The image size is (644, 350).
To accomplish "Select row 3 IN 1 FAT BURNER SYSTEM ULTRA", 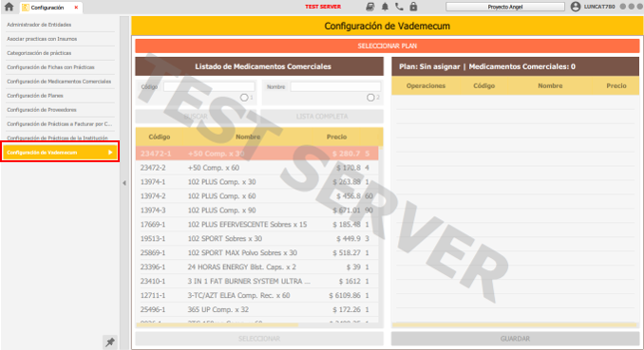I will pos(257,281).
